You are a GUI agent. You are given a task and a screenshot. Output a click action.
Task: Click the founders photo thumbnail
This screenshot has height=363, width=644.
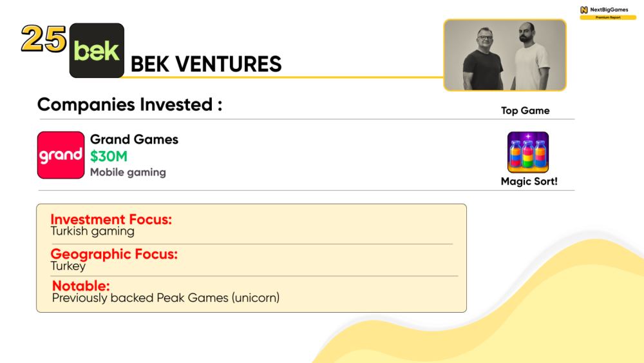[505, 55]
